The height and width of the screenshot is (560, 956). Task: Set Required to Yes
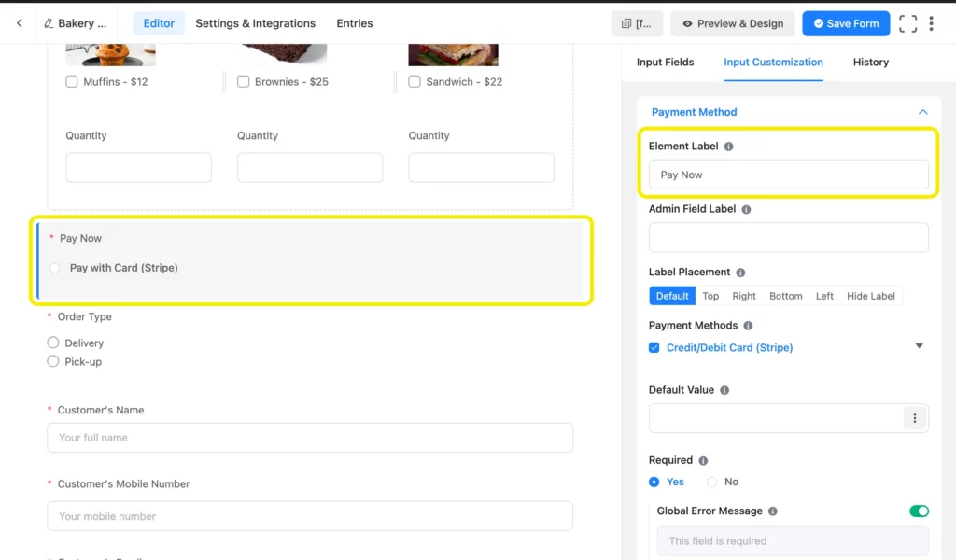tap(654, 482)
